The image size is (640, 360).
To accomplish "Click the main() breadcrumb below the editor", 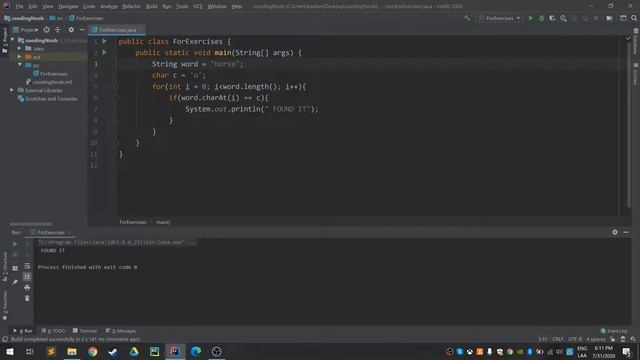I will click(x=163, y=222).
